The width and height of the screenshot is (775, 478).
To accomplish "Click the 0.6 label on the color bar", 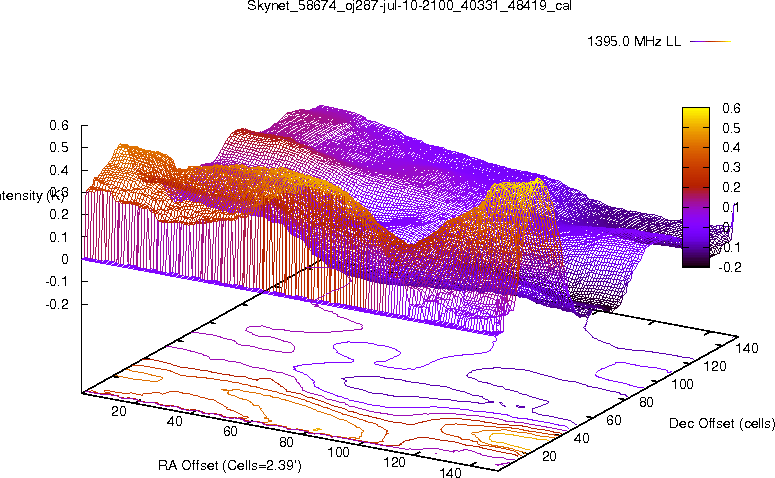I will 731,108.
